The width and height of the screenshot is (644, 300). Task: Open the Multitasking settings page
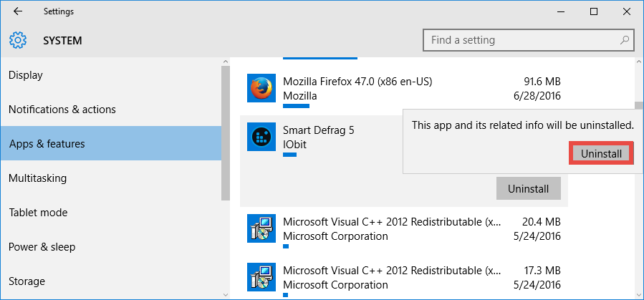click(x=111, y=178)
